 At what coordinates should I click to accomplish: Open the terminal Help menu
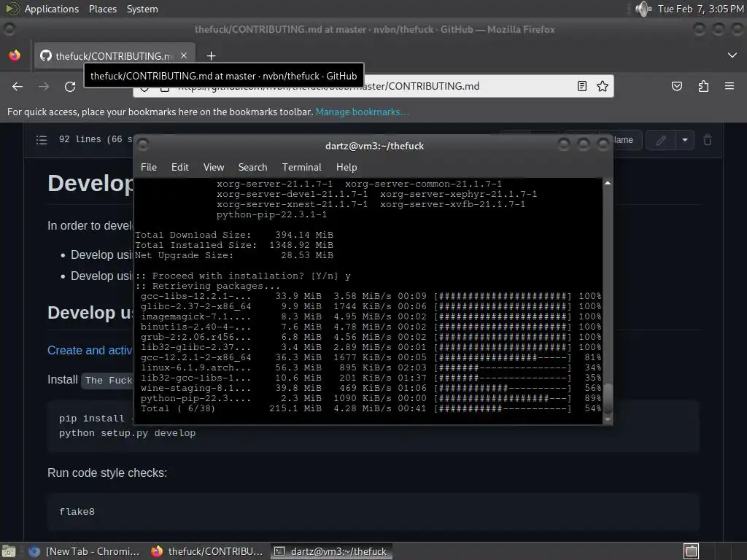[x=347, y=167]
